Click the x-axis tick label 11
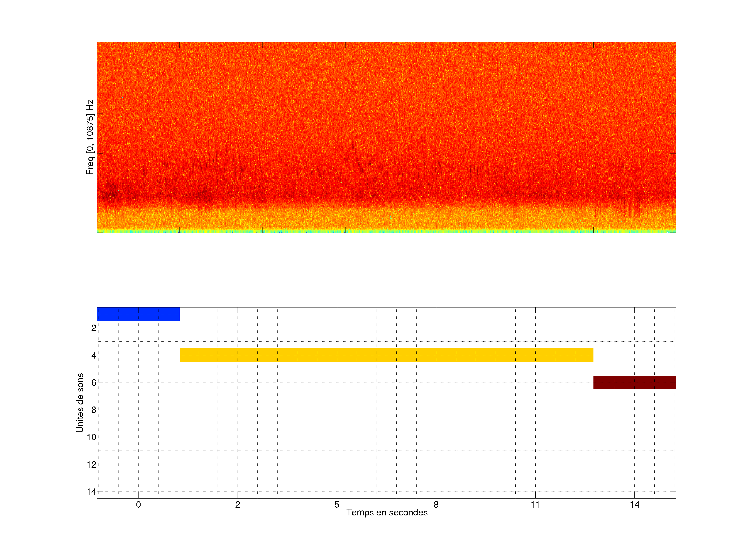Screen dimensions: 747x560 coord(535,505)
